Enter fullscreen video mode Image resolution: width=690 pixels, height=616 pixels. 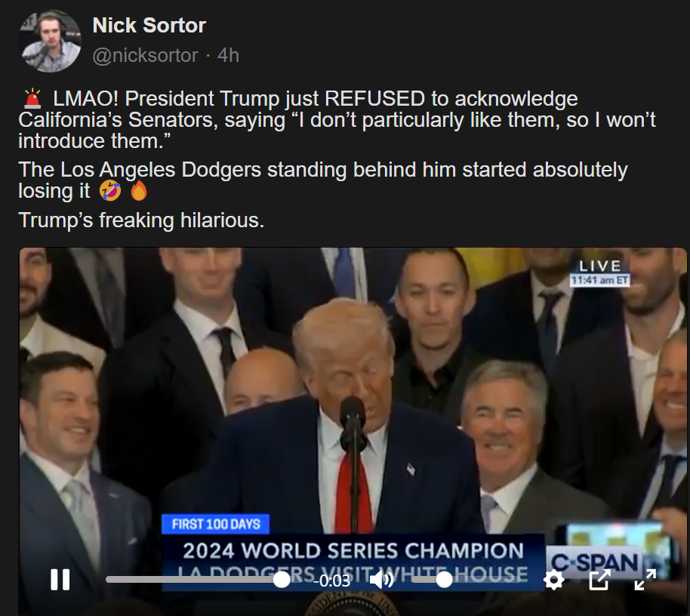pyautogui.click(x=645, y=580)
